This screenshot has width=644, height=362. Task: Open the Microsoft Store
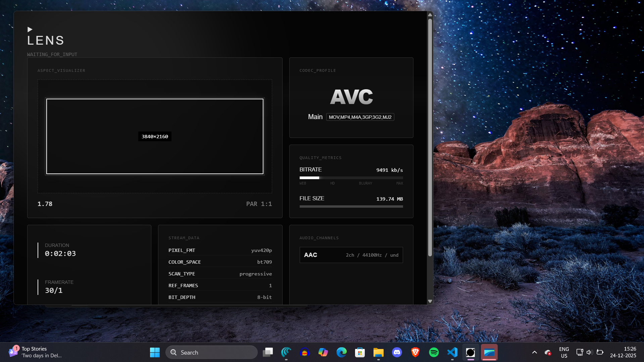click(x=360, y=352)
